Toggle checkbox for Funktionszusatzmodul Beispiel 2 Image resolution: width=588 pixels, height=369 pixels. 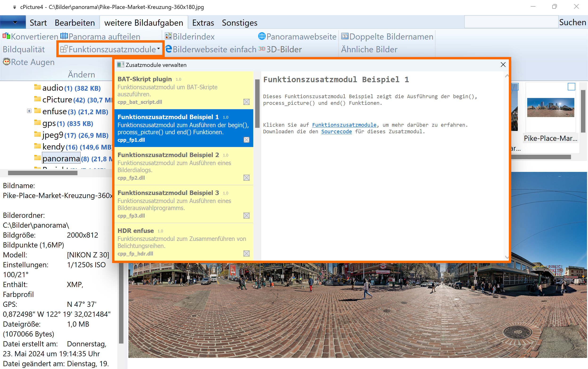pos(246,178)
